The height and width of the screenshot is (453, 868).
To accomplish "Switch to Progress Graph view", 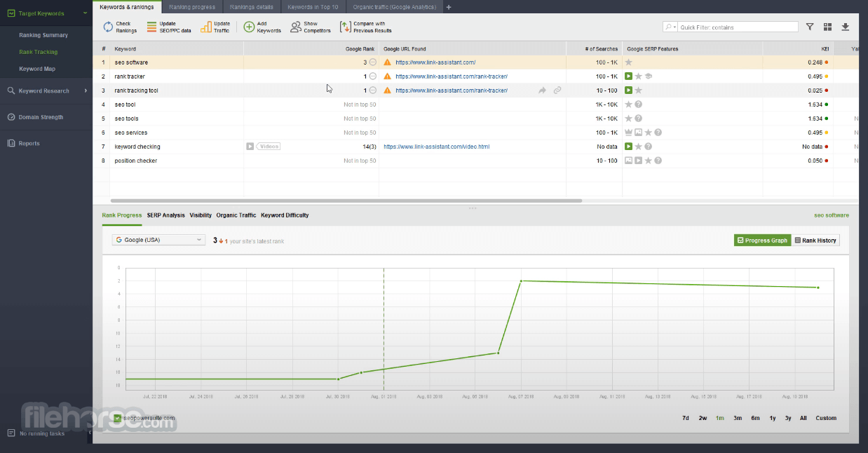I will pyautogui.click(x=762, y=240).
